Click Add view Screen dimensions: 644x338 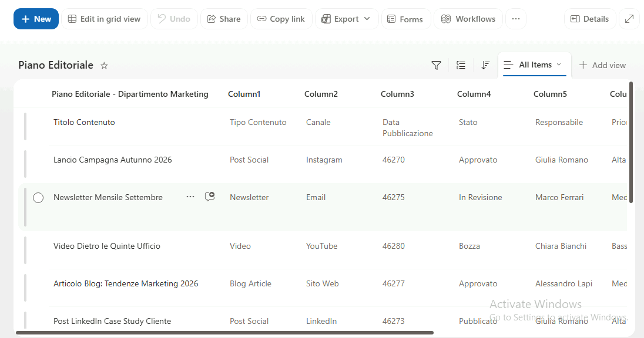[x=602, y=65]
